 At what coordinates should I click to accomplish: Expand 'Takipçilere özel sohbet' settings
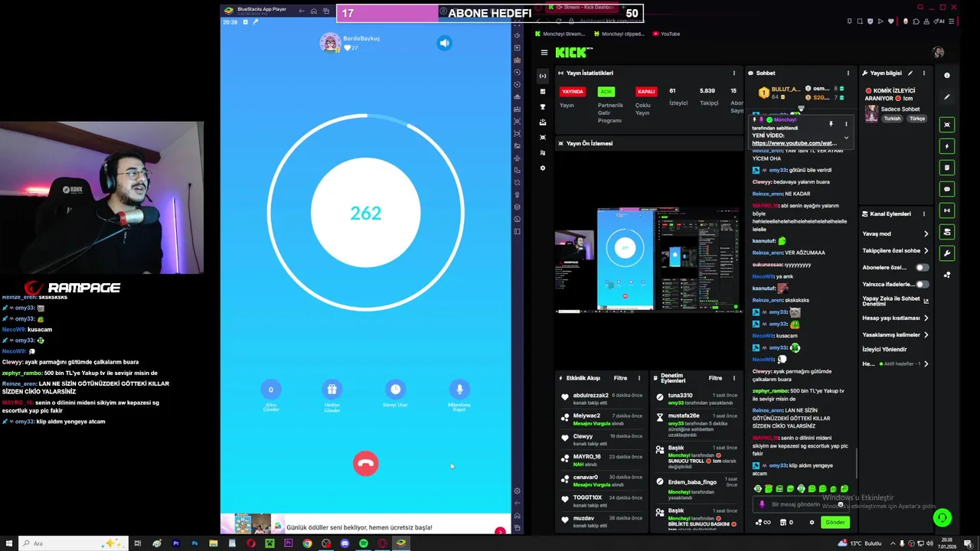[x=895, y=250]
